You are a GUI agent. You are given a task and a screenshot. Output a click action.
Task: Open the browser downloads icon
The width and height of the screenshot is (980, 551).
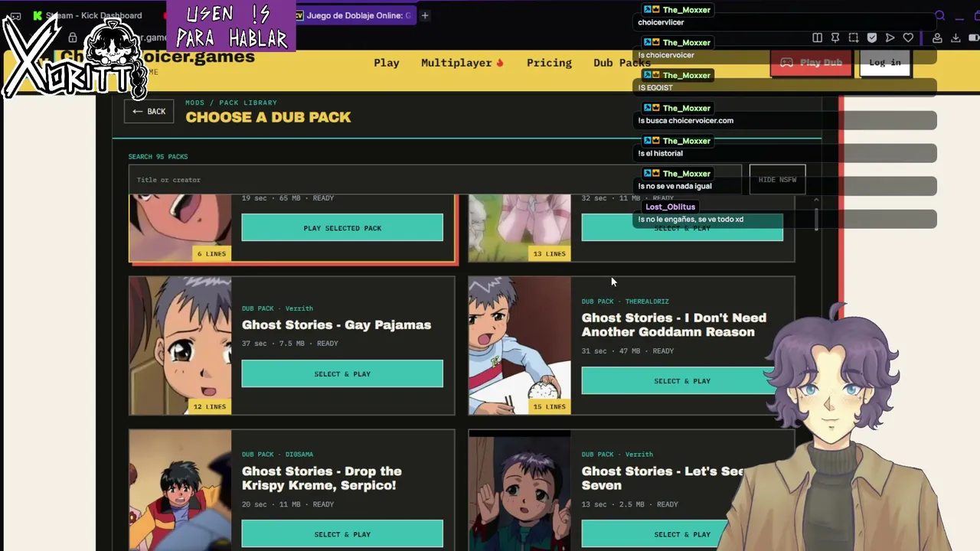pos(955,37)
